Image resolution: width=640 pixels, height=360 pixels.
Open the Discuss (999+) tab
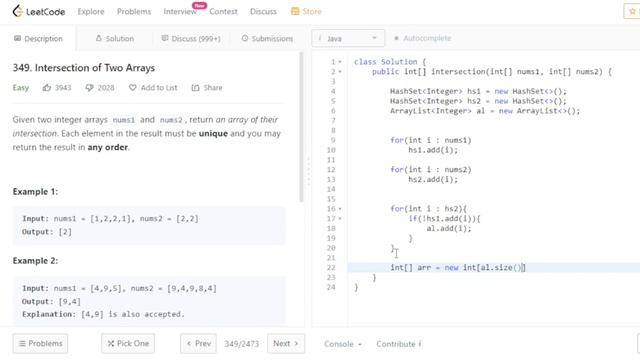(x=191, y=38)
